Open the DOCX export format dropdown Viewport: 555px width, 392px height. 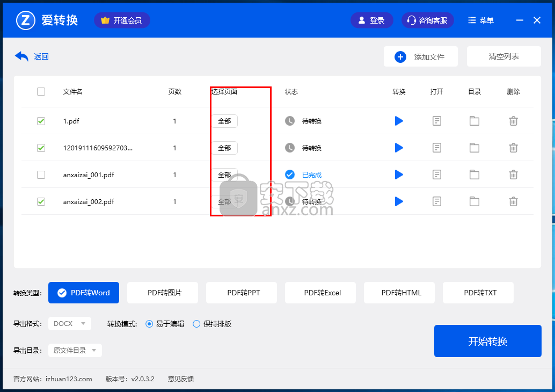point(70,324)
